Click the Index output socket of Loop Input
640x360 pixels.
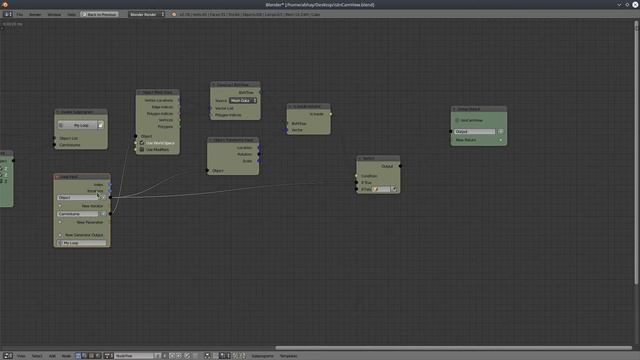pyautogui.click(x=110, y=185)
